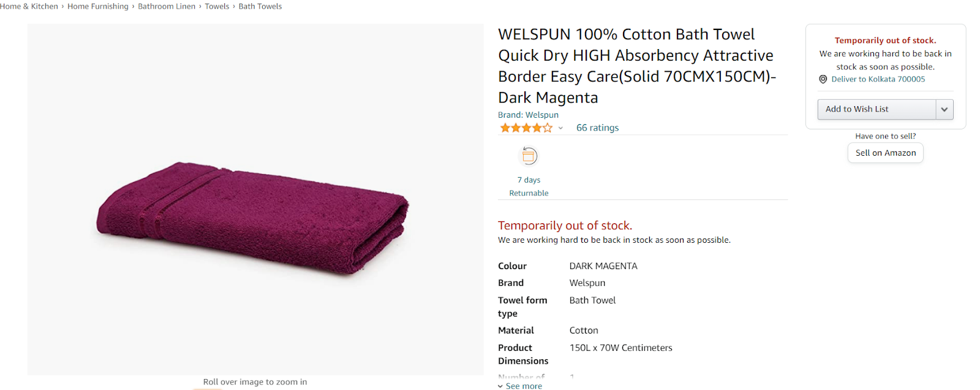Viewport: 980px width, 390px height.
Task: Go to Bath Towels breadcrumb
Action: coord(260,6)
